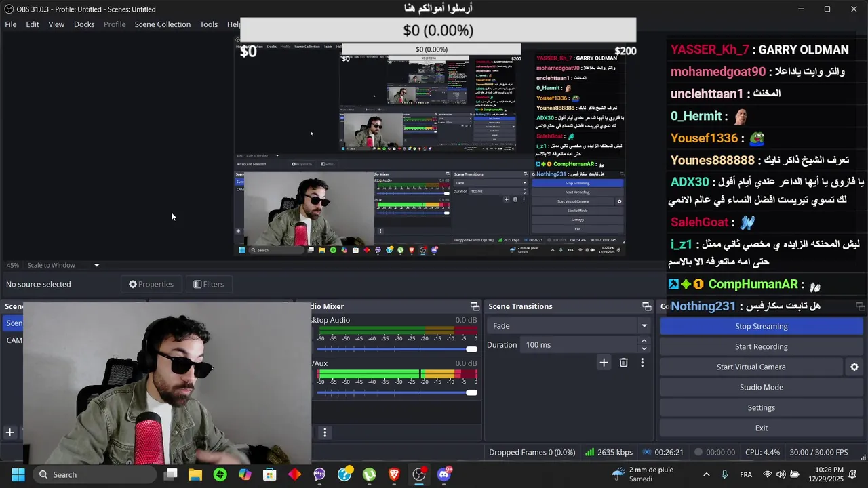Click the 'CPU: 4.4%' status text

[x=762, y=452]
